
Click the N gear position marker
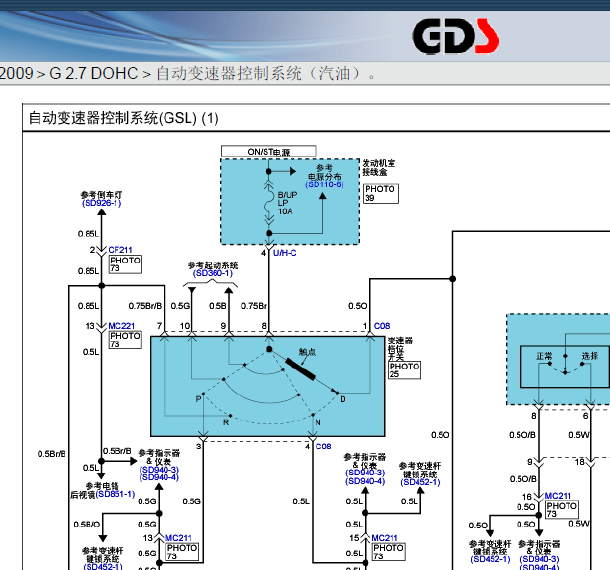tap(318, 422)
